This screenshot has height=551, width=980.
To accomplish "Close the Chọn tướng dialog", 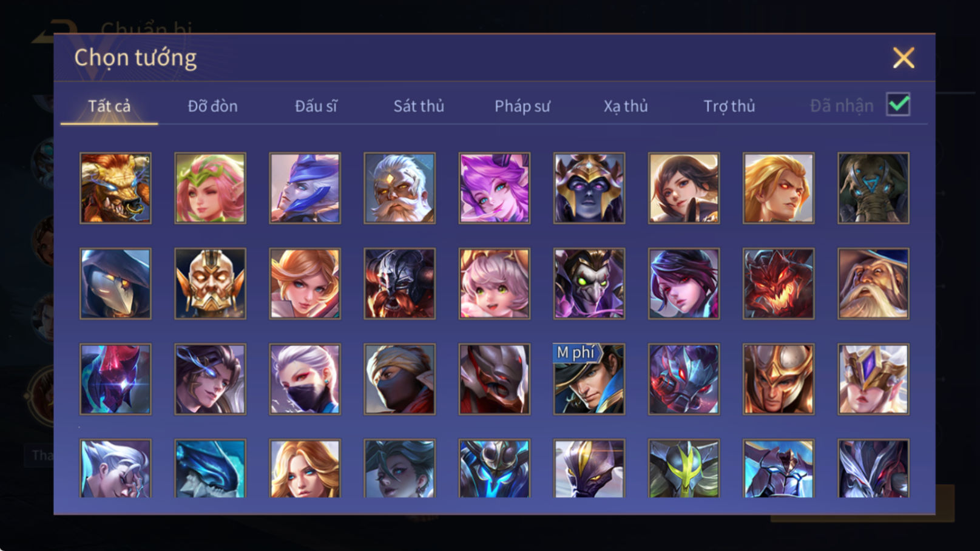I will pyautogui.click(x=903, y=58).
